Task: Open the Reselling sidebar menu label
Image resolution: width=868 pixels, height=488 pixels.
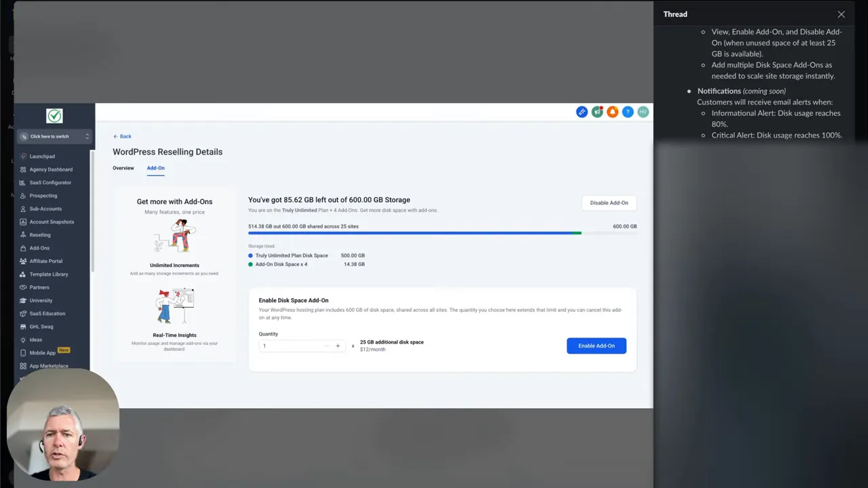Action: (40, 235)
